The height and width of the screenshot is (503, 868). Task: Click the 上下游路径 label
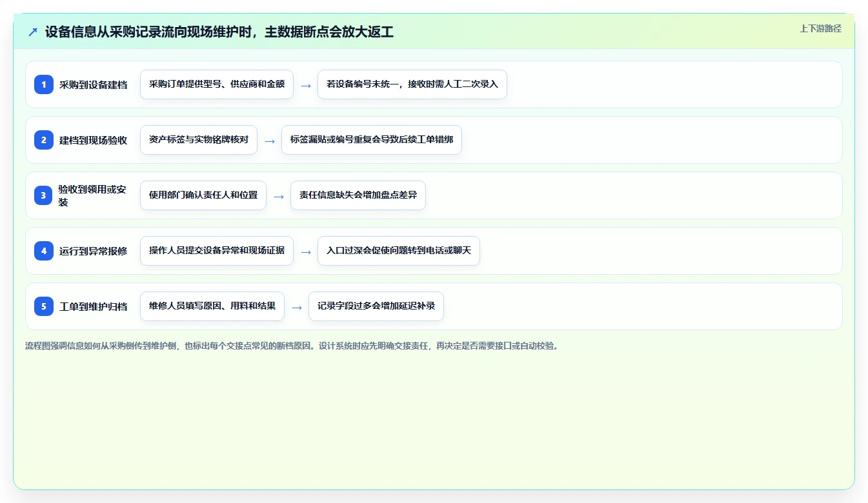point(820,28)
